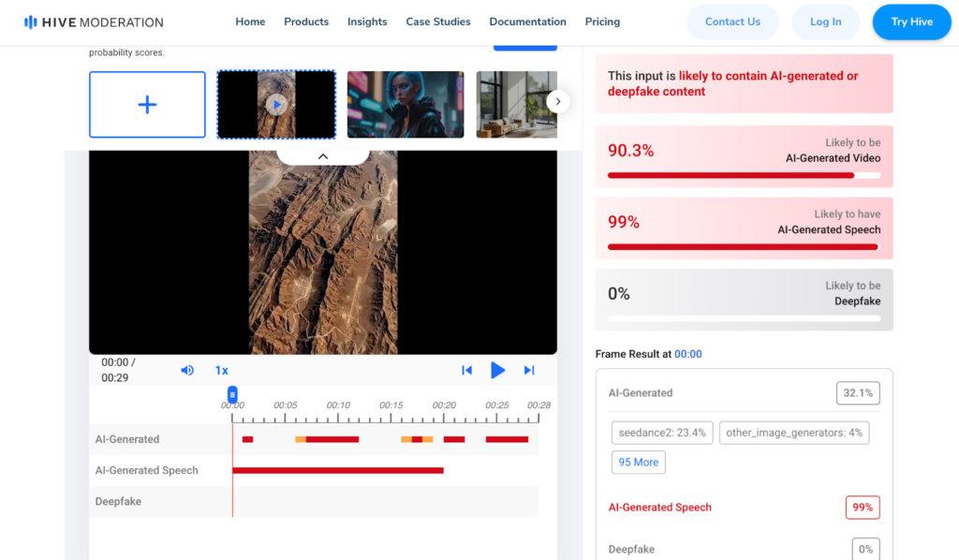Mute the video volume speaker icon
The image size is (959, 560).
[187, 371]
